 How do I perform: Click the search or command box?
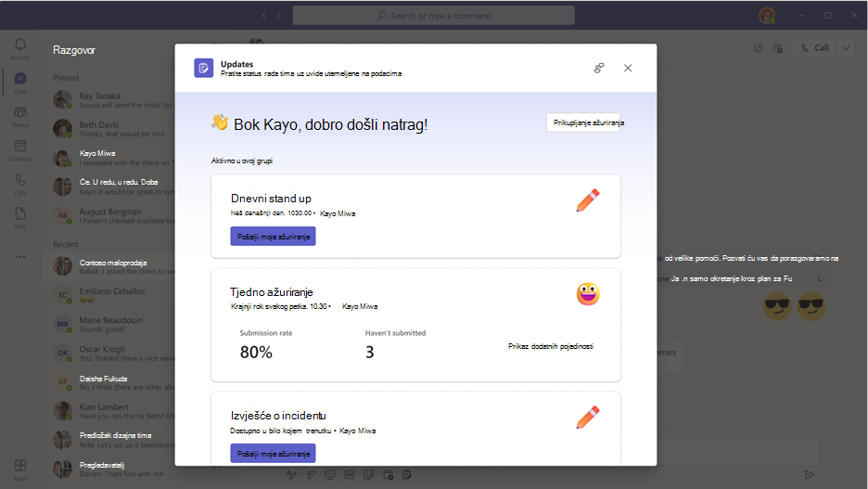point(433,16)
